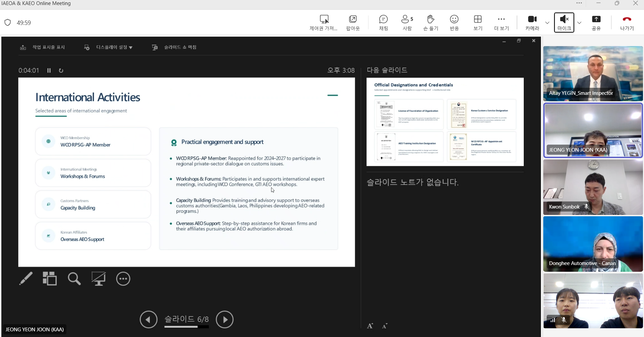This screenshot has height=337, width=644.
Task: Click the 49:59 meeting duration text
Action: point(24,23)
